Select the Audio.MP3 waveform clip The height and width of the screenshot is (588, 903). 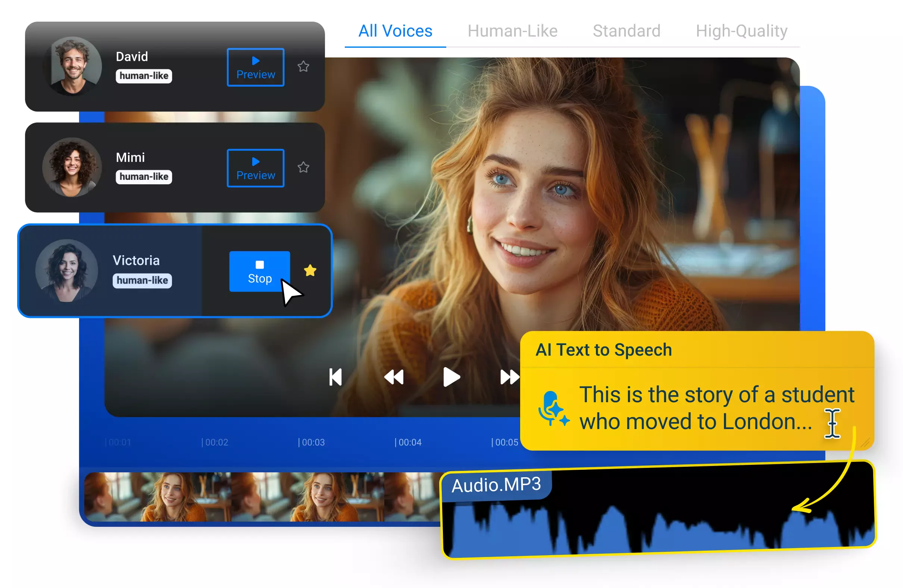click(659, 523)
